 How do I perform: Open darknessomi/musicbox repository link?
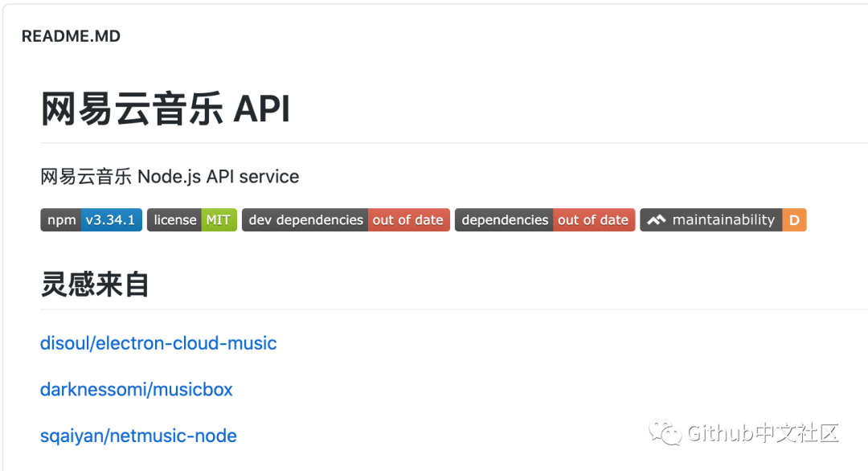click(x=137, y=390)
